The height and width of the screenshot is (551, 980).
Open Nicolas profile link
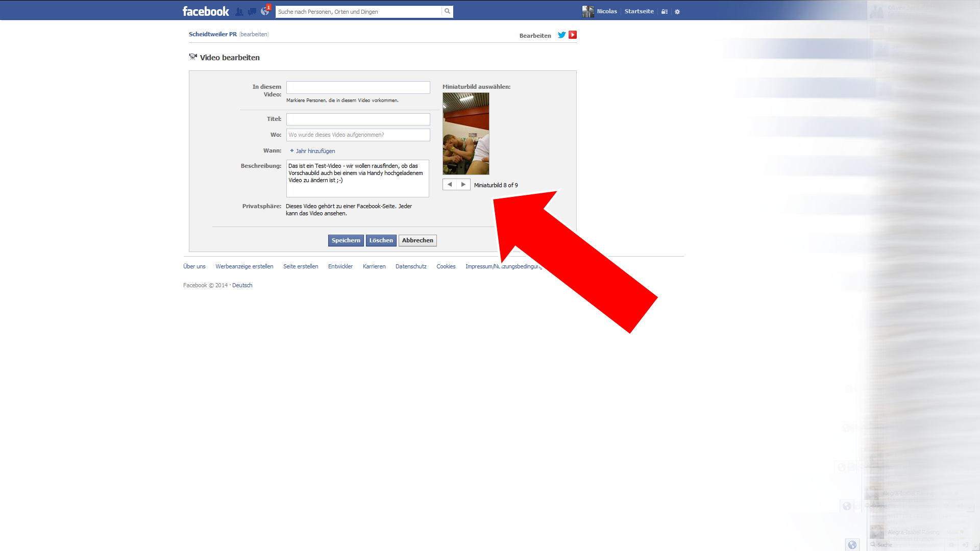[x=607, y=11]
